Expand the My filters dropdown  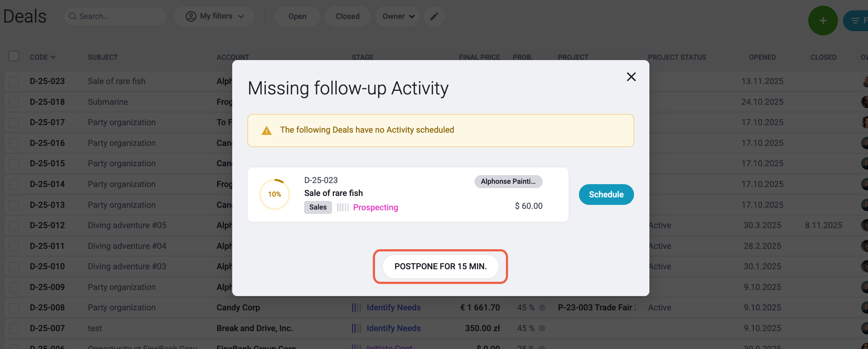(214, 16)
